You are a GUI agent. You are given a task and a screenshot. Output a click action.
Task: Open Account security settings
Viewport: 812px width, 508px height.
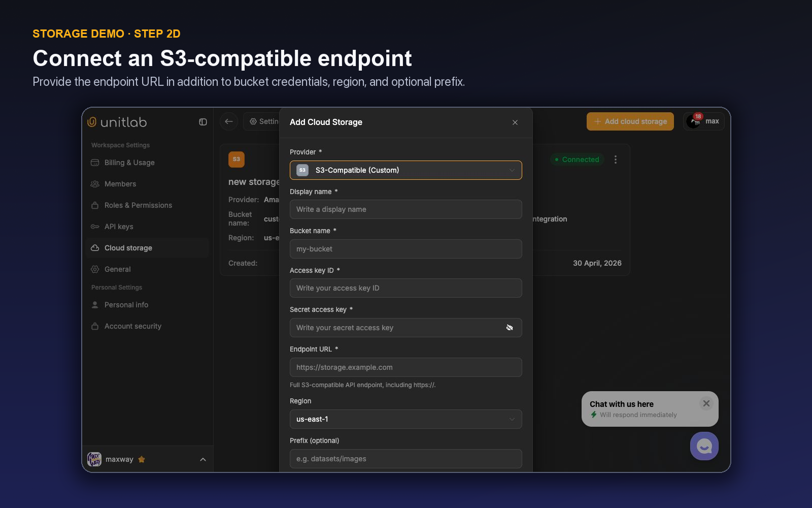tap(147, 326)
